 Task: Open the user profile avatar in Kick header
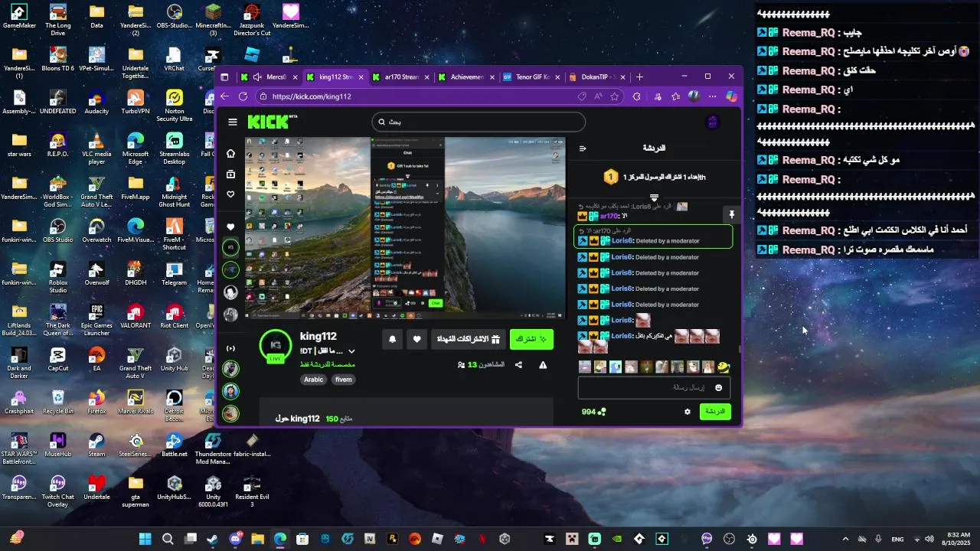pyautogui.click(x=712, y=122)
